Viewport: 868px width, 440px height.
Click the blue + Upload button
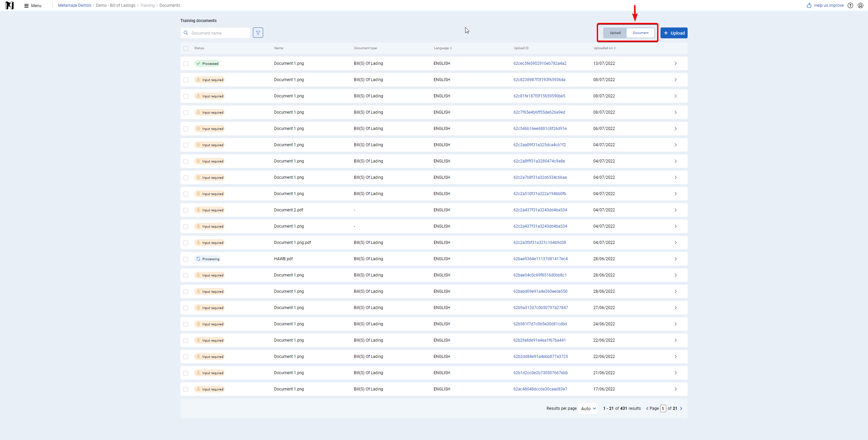click(x=674, y=33)
